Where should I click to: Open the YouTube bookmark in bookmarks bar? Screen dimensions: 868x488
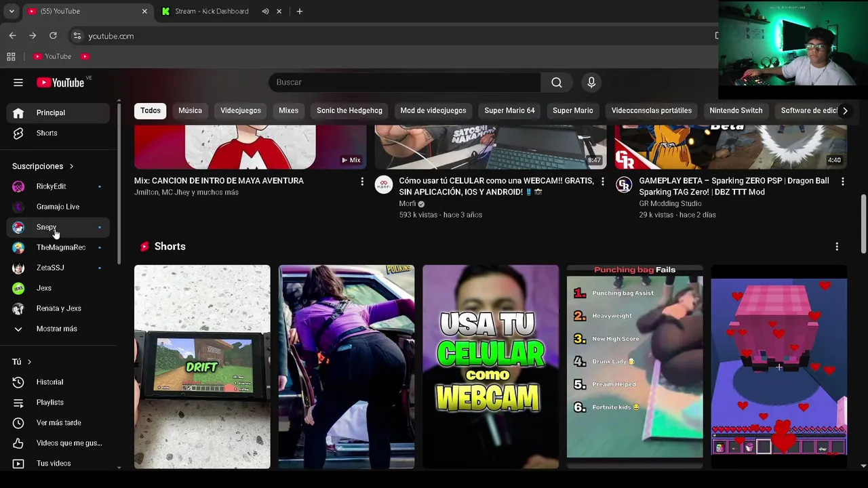click(52, 57)
